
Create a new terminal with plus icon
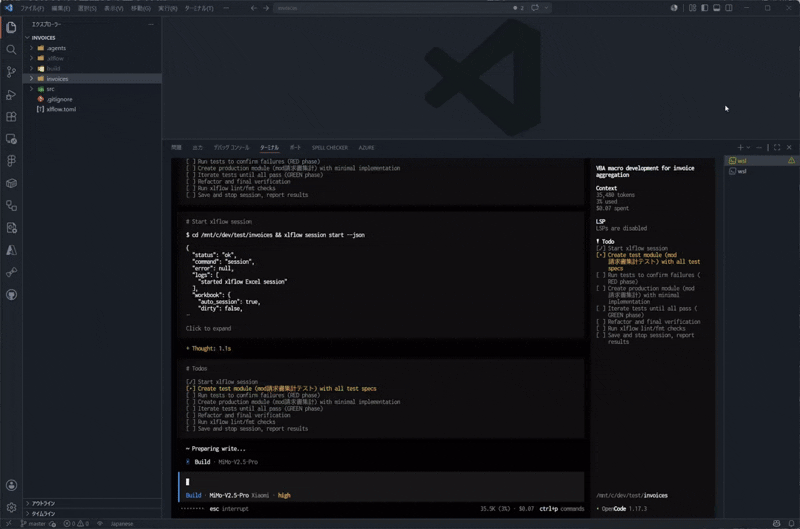point(740,147)
